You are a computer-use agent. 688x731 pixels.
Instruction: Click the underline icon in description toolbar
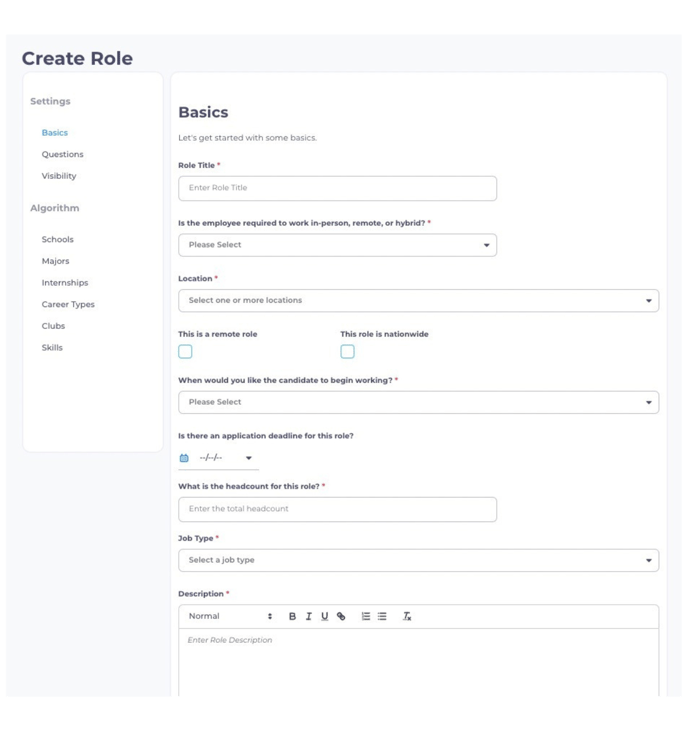(325, 616)
